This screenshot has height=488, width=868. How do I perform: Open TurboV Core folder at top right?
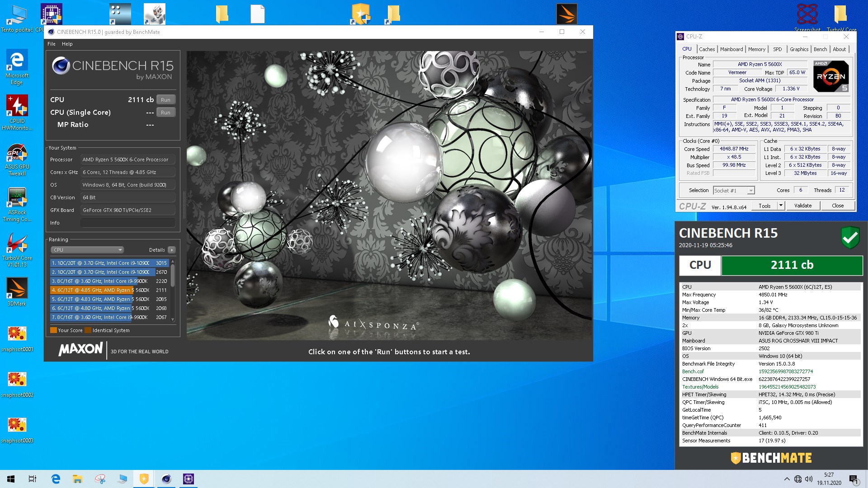[841, 18]
